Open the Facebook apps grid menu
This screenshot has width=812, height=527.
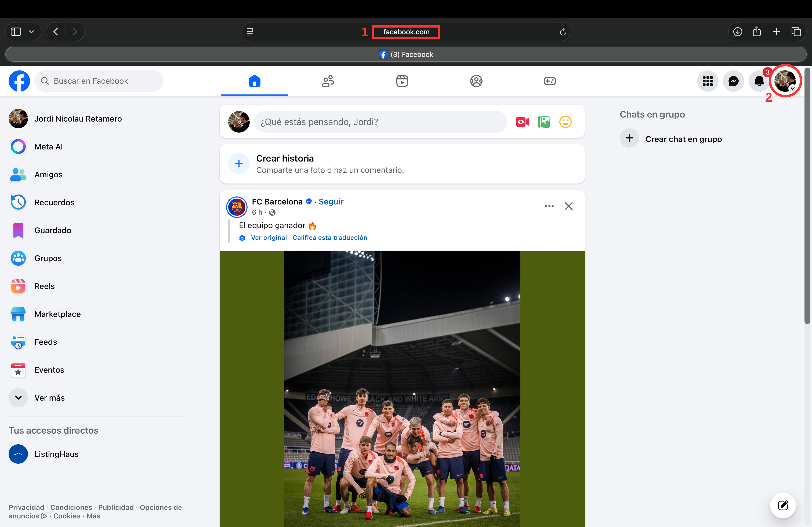pos(708,81)
